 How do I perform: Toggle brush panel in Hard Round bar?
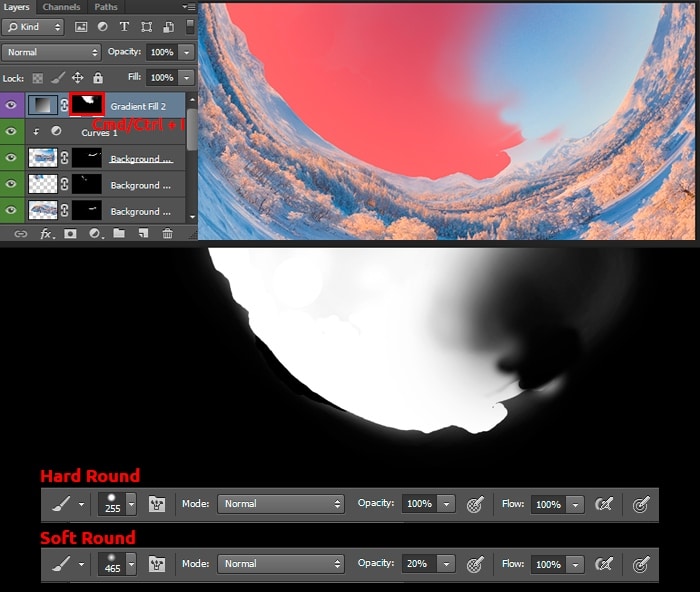[x=157, y=504]
